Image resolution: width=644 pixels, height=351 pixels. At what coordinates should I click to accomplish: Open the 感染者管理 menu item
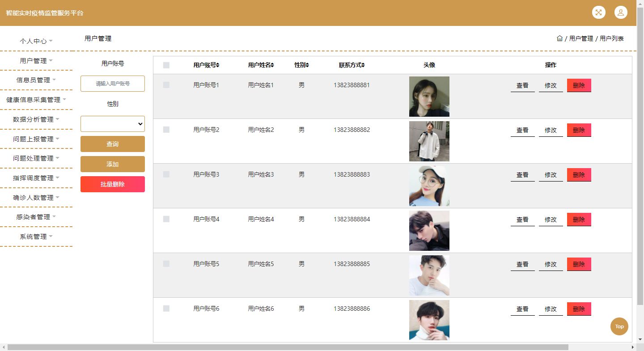(x=36, y=217)
